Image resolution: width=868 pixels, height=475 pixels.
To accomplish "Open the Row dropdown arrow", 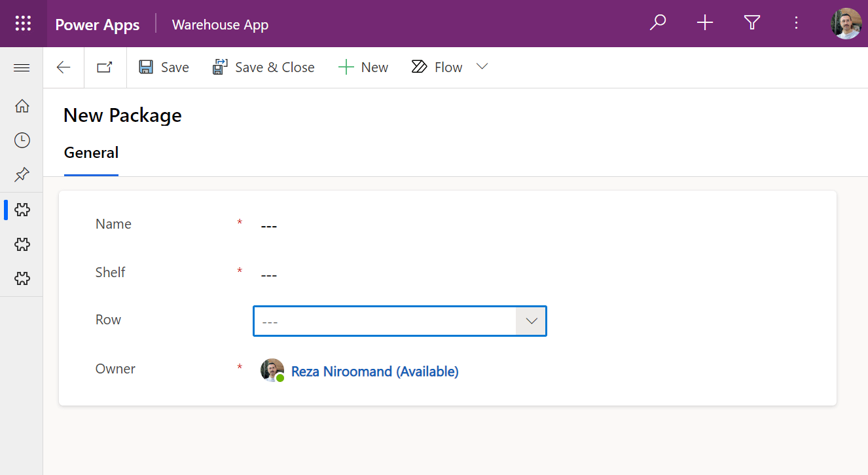I will pos(532,321).
